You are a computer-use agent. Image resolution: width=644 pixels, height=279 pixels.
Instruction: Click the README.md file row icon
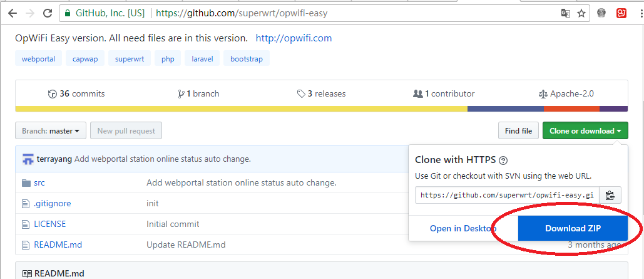click(x=26, y=245)
